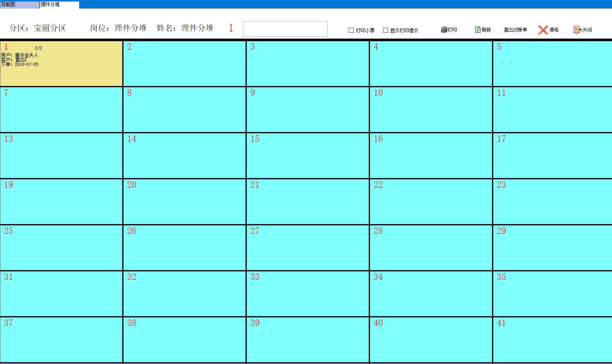Click the 刷新 refresh icon
The height and width of the screenshot is (364, 612).
click(478, 30)
